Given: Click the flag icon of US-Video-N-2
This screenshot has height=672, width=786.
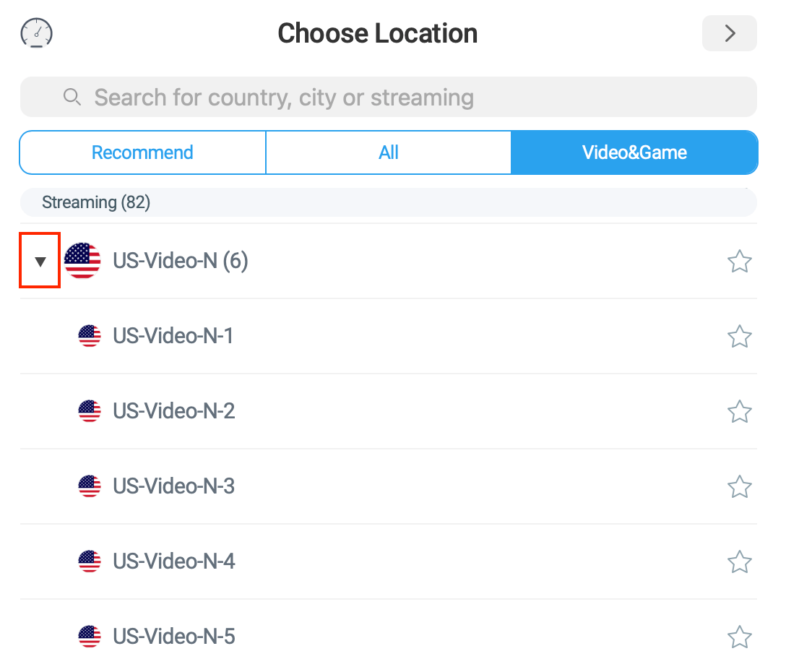Looking at the screenshot, I should (90, 411).
